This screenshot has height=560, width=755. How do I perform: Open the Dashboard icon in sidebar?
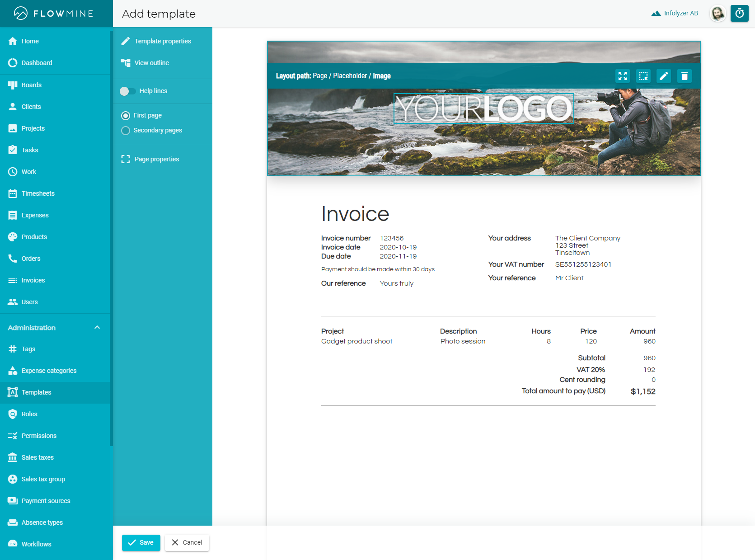tap(13, 63)
